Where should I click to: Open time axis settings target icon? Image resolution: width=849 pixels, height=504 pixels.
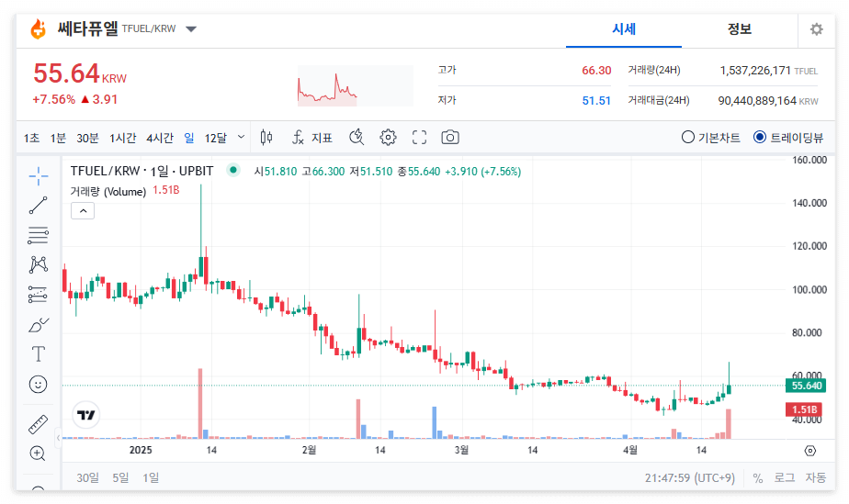[x=810, y=451]
